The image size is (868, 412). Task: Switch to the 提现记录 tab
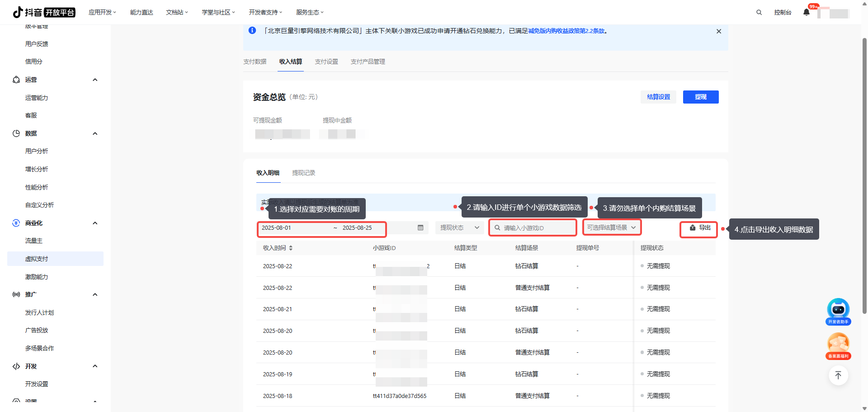pos(304,173)
